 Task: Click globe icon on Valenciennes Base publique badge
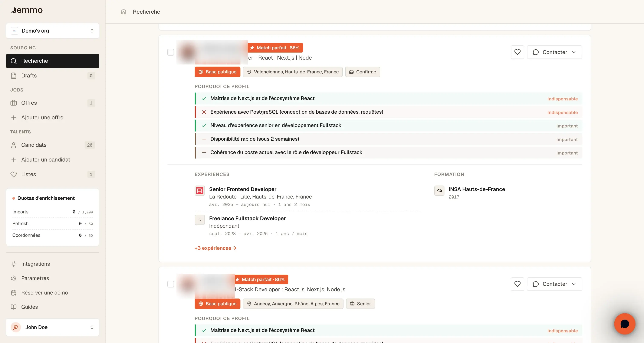point(201,72)
